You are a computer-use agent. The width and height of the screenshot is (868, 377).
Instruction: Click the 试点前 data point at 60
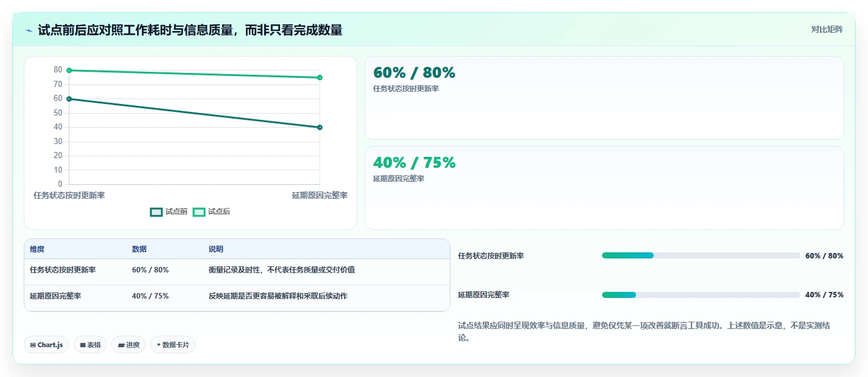(x=69, y=99)
